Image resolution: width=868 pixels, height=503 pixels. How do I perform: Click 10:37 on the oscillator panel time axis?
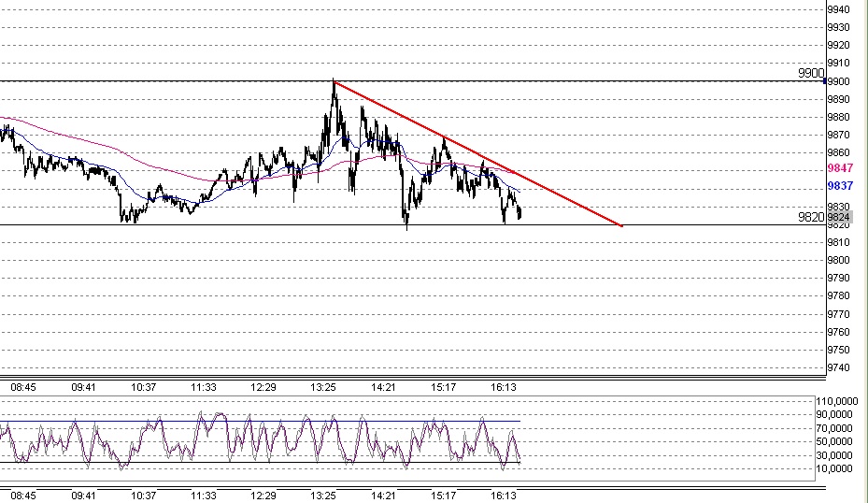143,496
